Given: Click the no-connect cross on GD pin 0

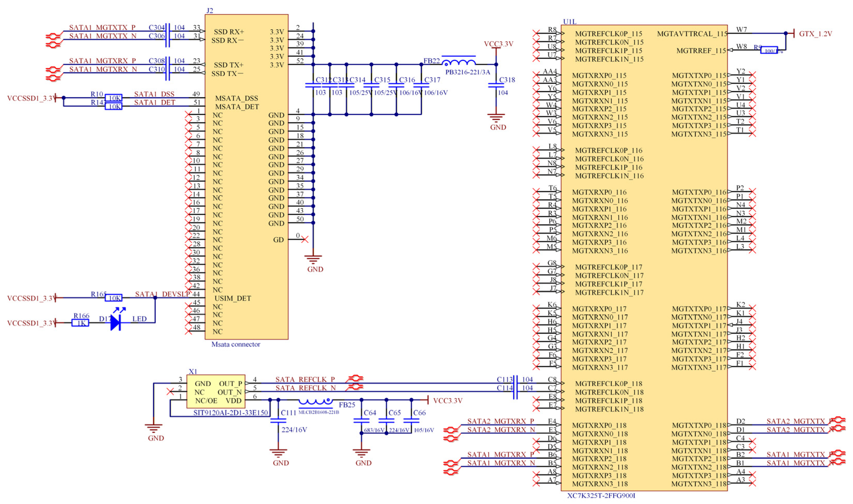Looking at the screenshot, I should (x=305, y=240).
